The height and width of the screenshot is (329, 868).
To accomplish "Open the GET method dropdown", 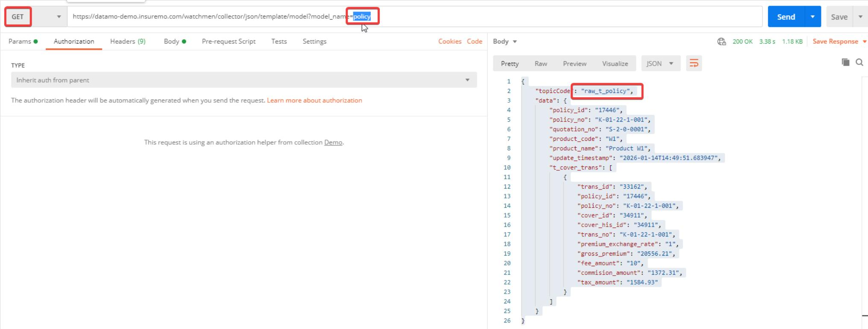I will click(36, 17).
